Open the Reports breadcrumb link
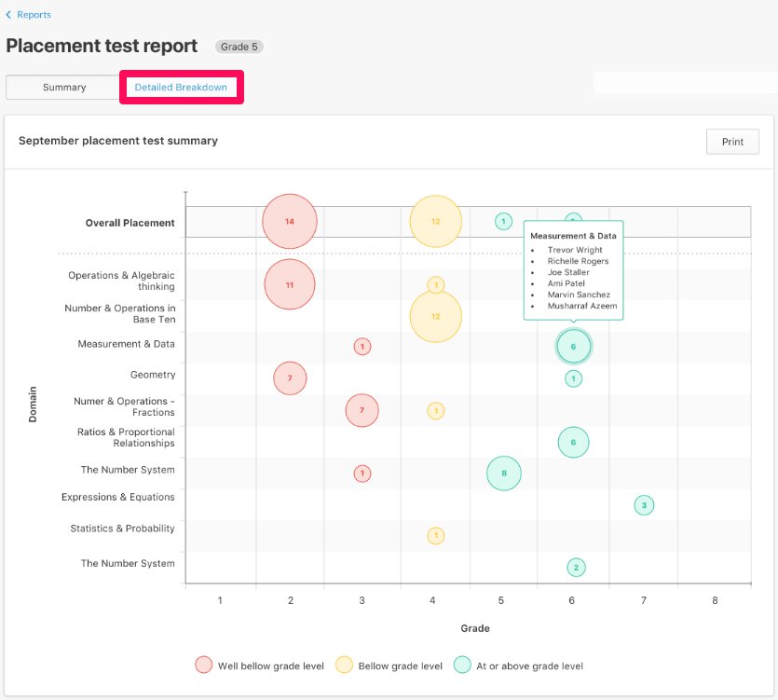Image resolution: width=778 pixels, height=700 pixels. coord(34,15)
